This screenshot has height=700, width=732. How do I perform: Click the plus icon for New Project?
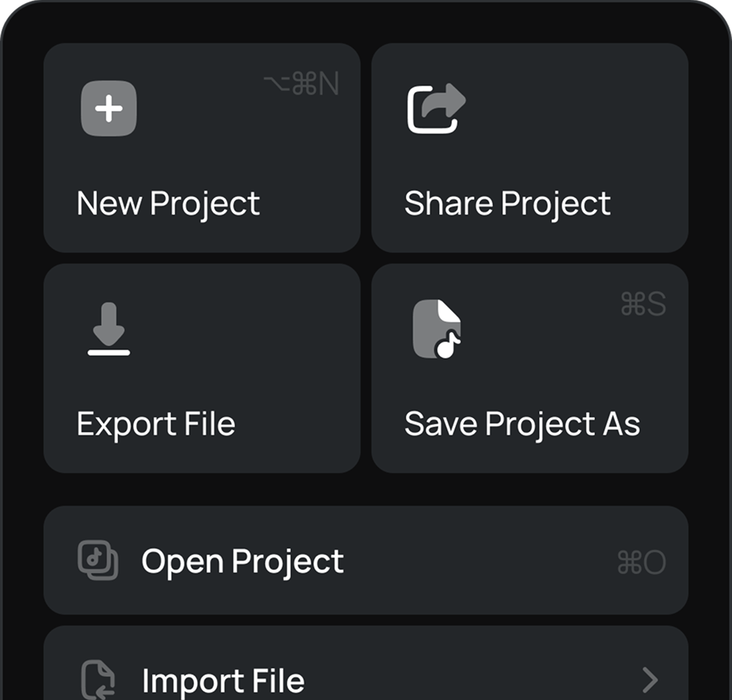[109, 109]
